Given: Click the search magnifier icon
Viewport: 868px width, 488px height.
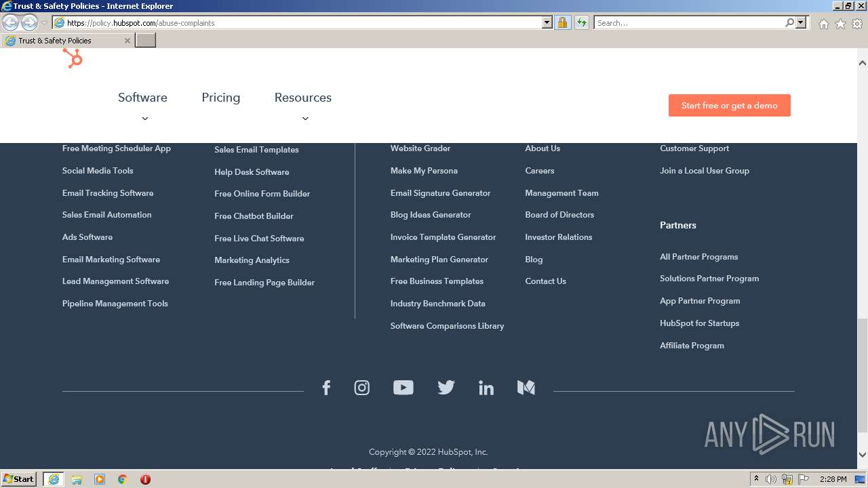Looking at the screenshot, I should click(789, 22).
